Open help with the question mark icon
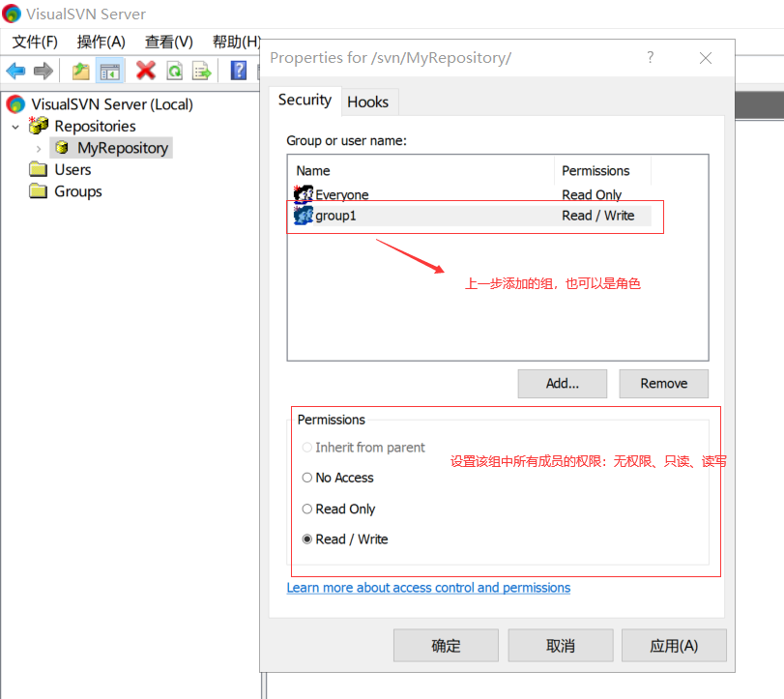 coord(239,71)
